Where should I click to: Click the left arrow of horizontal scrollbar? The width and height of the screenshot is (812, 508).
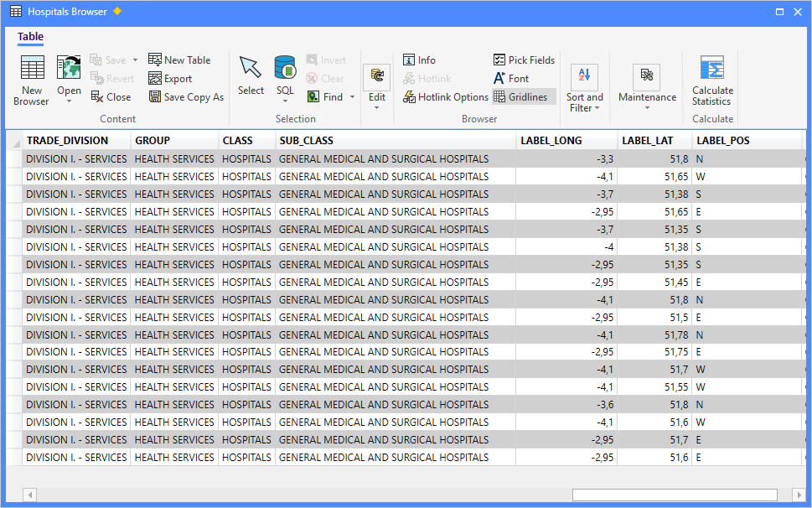click(x=30, y=495)
